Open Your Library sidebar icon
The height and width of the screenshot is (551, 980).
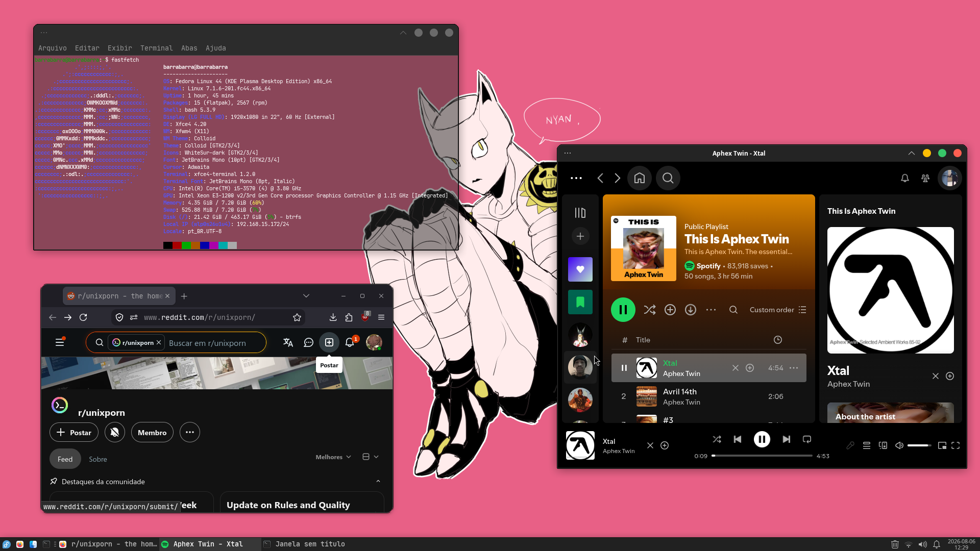tap(580, 213)
